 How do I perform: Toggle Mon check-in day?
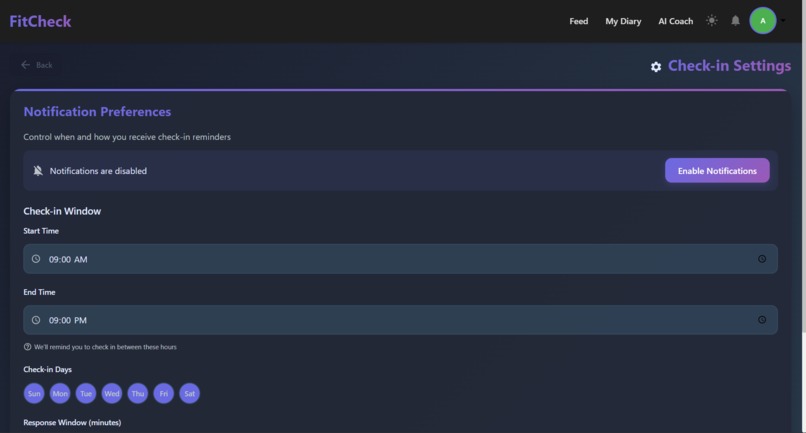pyautogui.click(x=60, y=393)
